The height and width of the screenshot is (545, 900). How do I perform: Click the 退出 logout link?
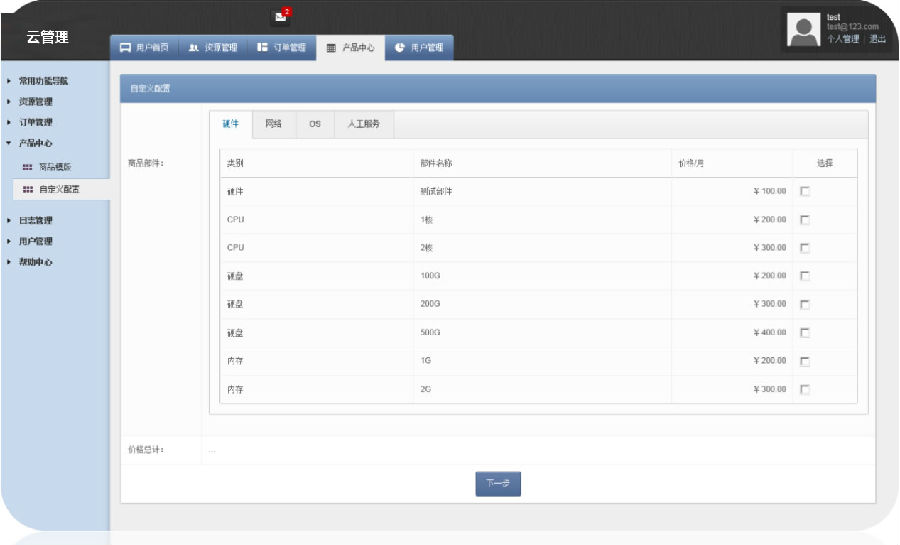tap(877, 39)
